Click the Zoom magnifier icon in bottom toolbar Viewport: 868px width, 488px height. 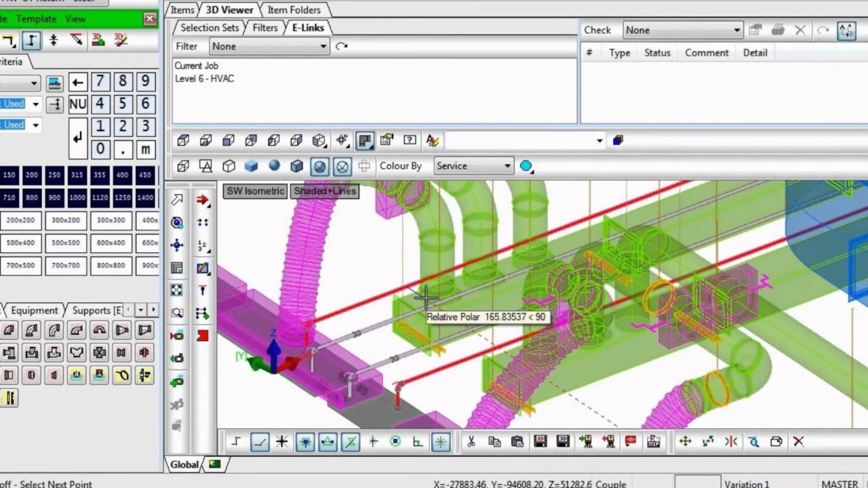(754, 441)
